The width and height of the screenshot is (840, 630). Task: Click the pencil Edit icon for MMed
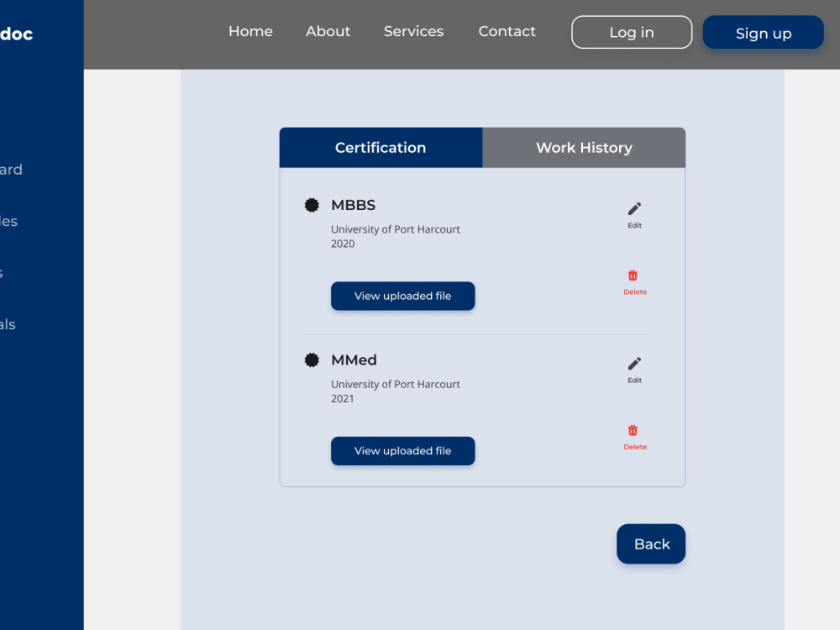pos(634,364)
